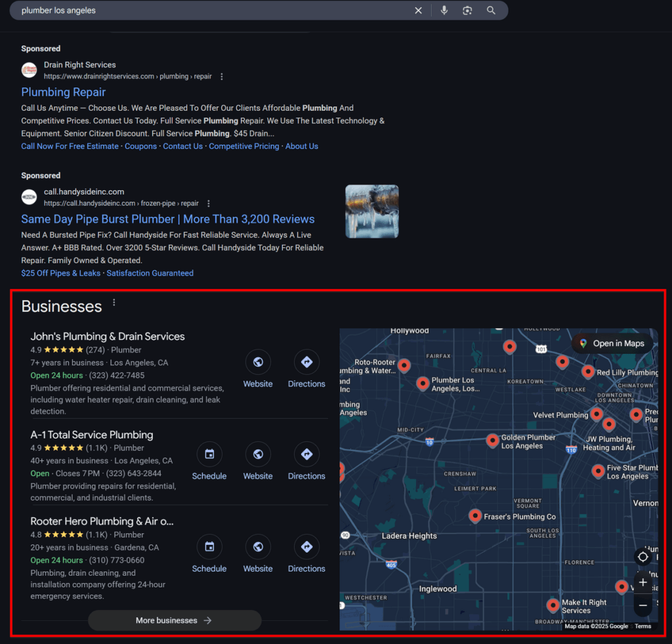
Task: Click Rooter Hero rating 4.8 (1.1K)
Action: point(69,535)
